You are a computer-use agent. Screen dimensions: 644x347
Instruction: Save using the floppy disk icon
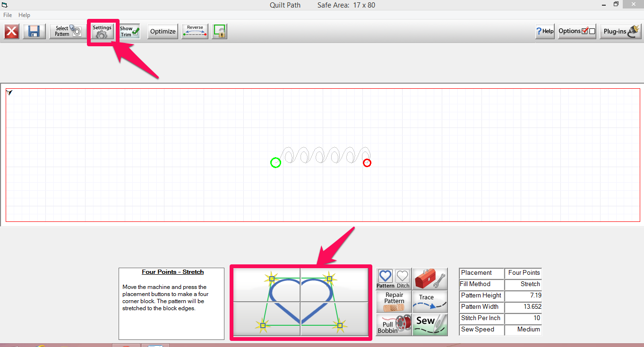click(x=34, y=32)
